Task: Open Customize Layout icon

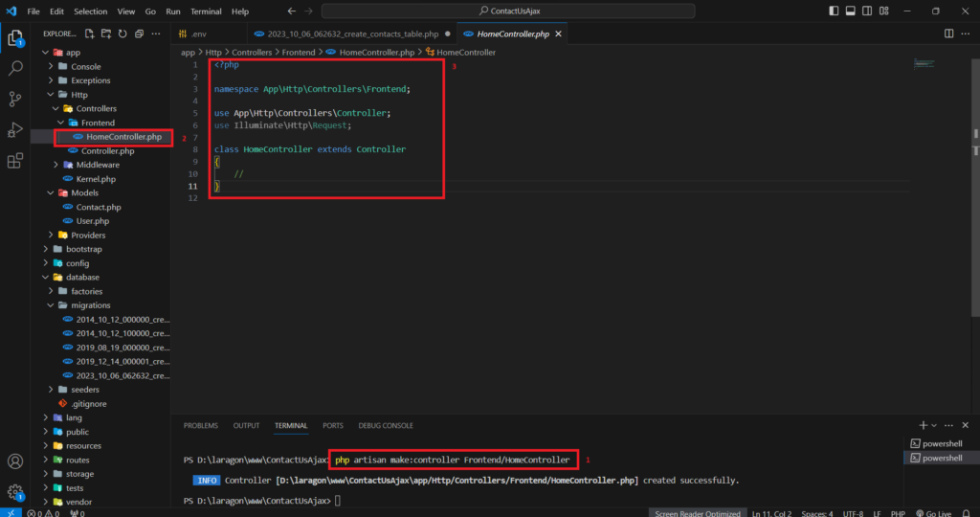Action: tap(883, 11)
